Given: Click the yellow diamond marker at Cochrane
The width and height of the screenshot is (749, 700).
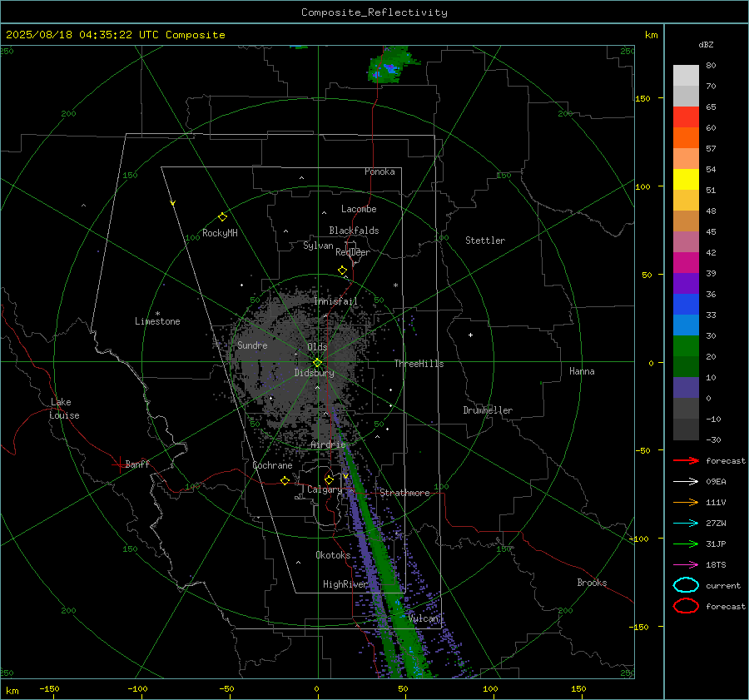Looking at the screenshot, I should point(285,480).
